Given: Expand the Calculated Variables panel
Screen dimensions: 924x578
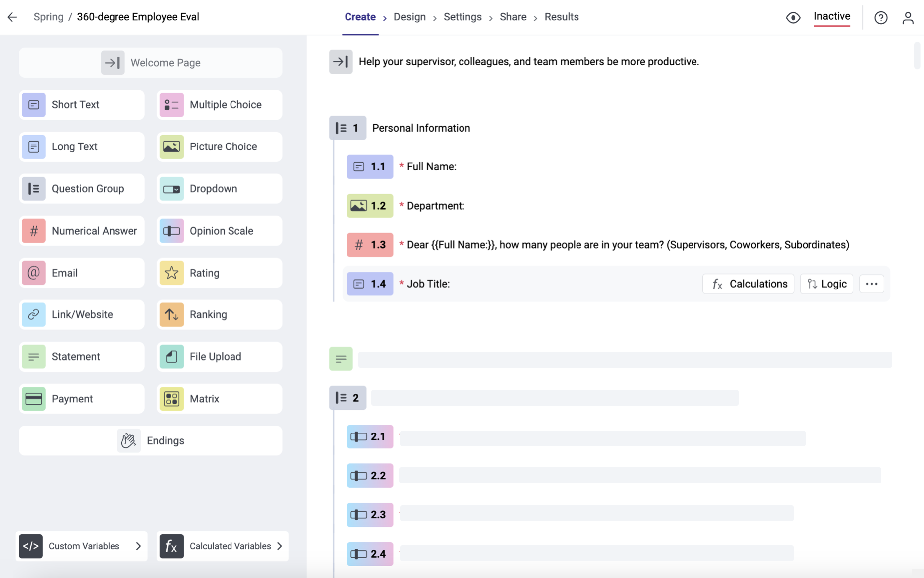Looking at the screenshot, I should [x=223, y=546].
